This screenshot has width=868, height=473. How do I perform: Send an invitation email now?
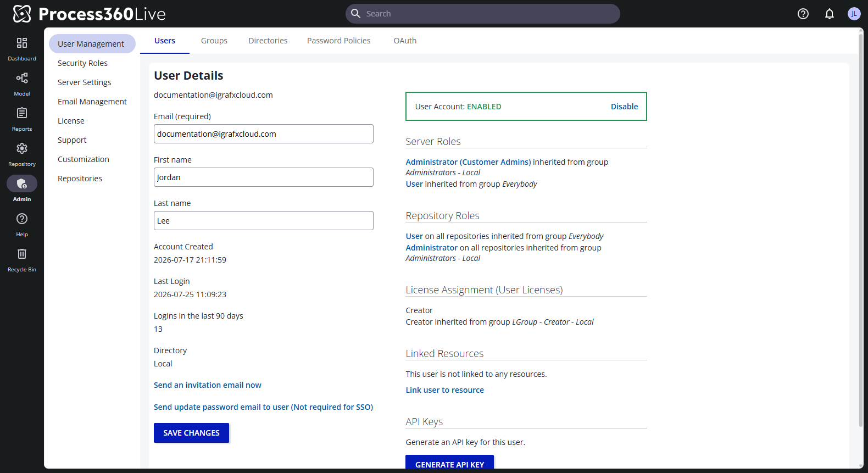(208, 385)
